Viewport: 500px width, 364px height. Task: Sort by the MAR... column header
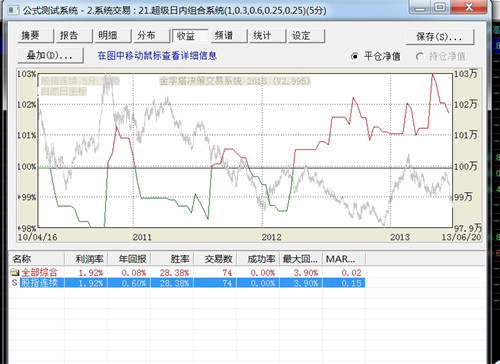point(344,259)
